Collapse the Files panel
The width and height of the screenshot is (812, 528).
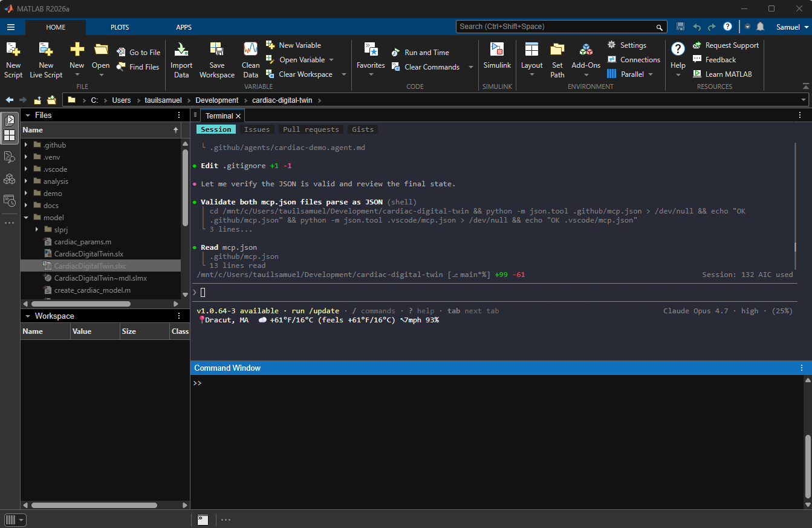(x=28, y=115)
